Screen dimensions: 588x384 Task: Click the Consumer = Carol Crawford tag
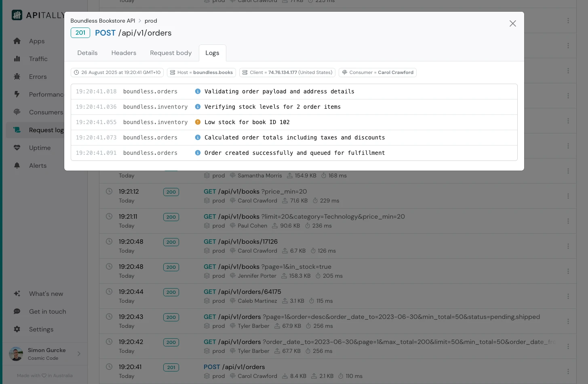tap(377, 73)
